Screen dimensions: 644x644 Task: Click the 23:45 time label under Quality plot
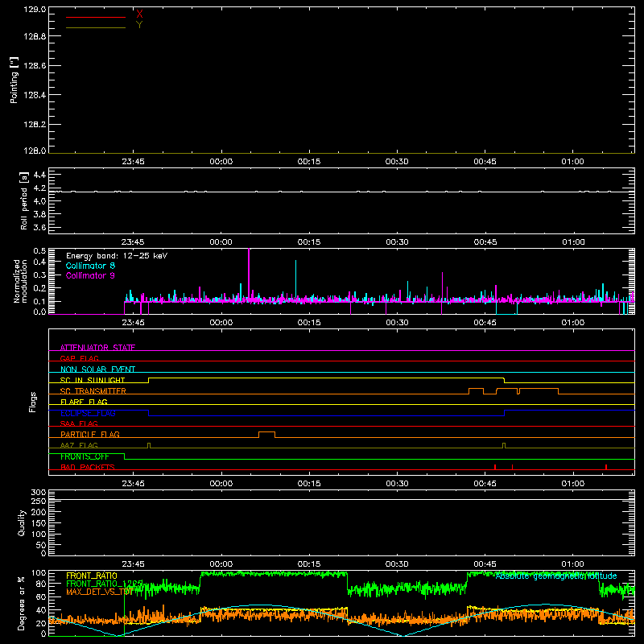click(133, 564)
